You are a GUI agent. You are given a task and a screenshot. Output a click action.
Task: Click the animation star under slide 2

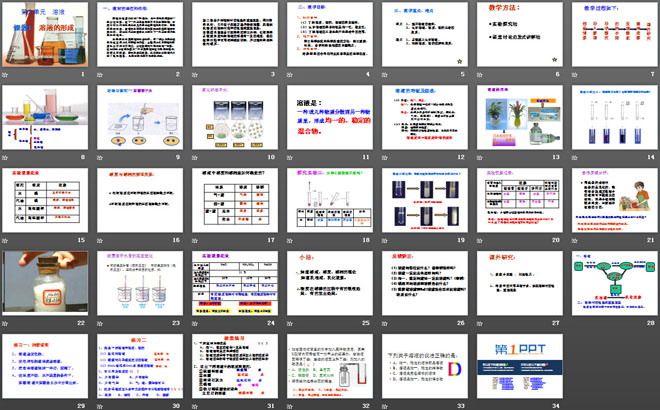point(100,75)
